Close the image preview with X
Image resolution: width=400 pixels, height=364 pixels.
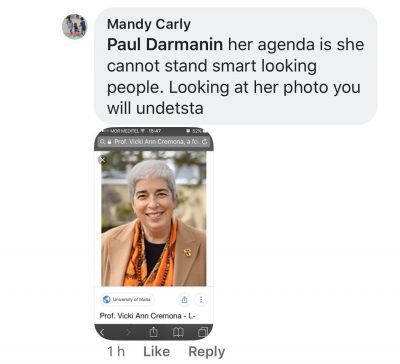pyautogui.click(x=103, y=160)
